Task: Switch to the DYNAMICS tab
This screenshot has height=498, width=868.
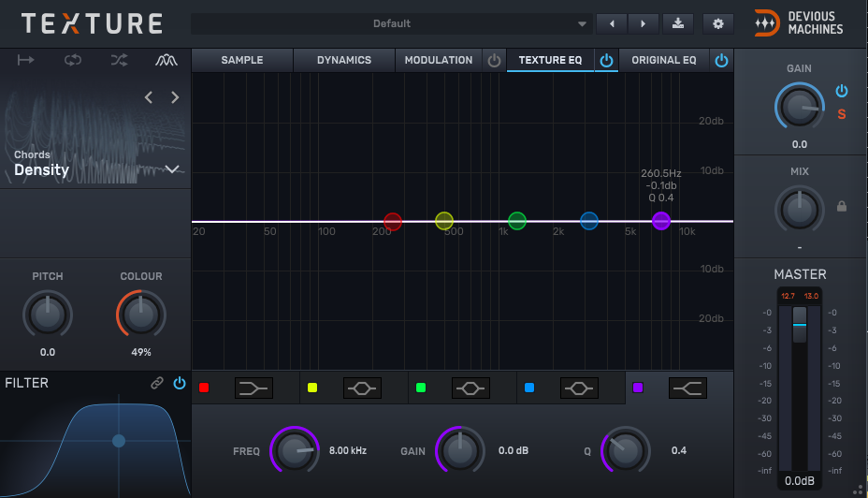Action: pyautogui.click(x=344, y=61)
